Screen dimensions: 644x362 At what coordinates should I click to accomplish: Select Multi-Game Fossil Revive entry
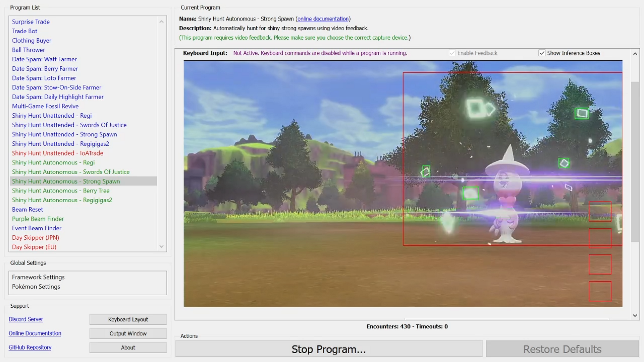click(45, 106)
